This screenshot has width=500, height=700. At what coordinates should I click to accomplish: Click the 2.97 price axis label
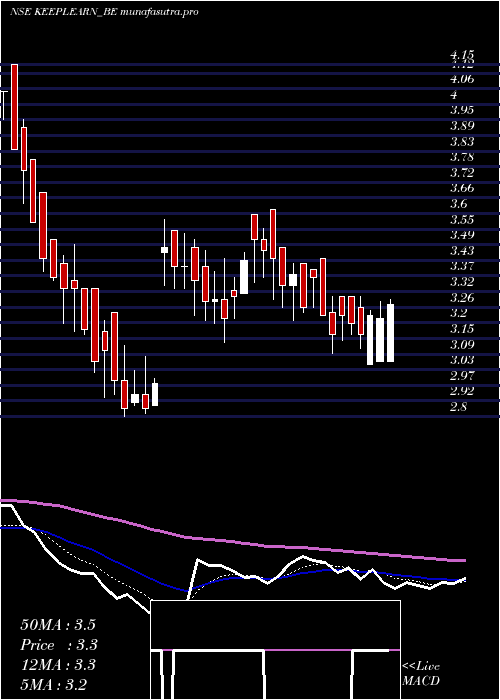pos(462,375)
